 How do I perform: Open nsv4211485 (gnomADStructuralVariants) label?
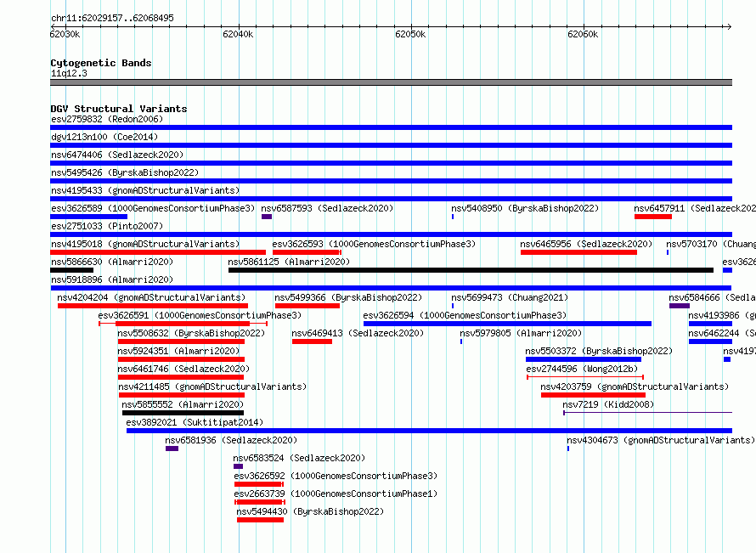(x=212, y=387)
